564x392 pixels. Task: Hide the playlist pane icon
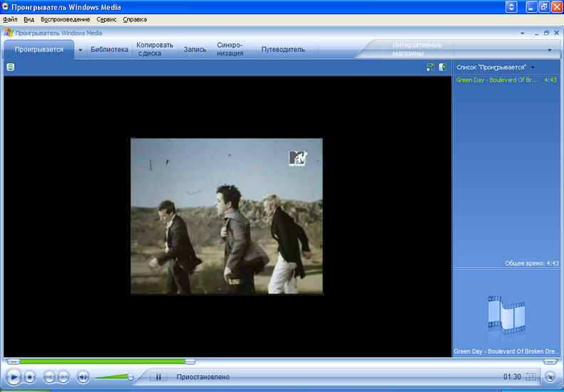pos(443,67)
